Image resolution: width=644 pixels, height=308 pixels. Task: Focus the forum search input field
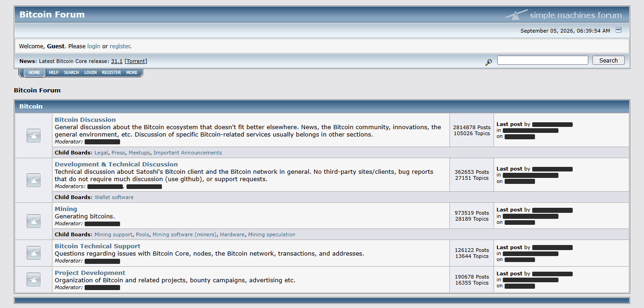(x=543, y=60)
